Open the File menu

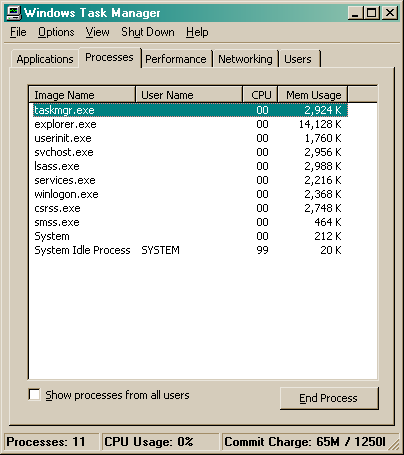coord(18,32)
